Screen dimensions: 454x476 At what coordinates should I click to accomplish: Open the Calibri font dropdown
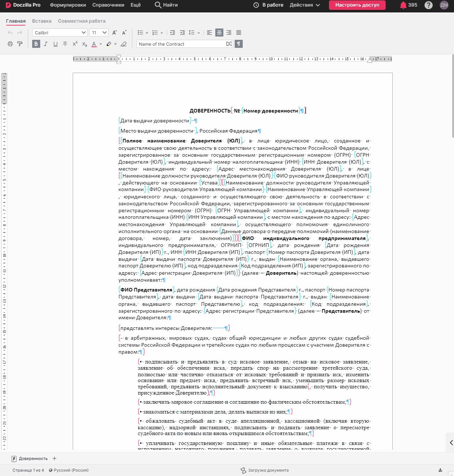[x=60, y=33]
